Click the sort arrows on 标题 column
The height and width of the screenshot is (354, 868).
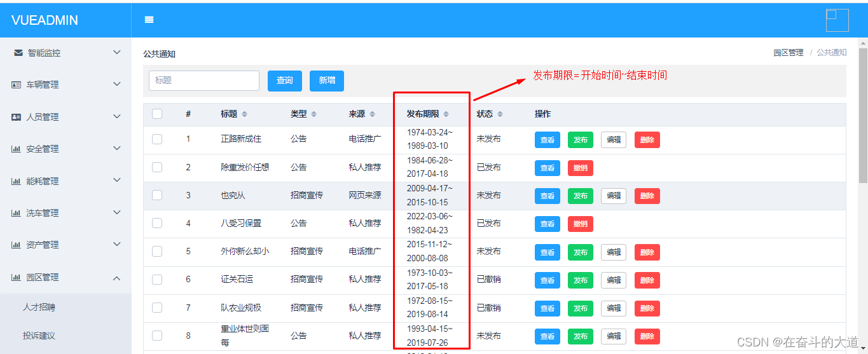tap(245, 114)
